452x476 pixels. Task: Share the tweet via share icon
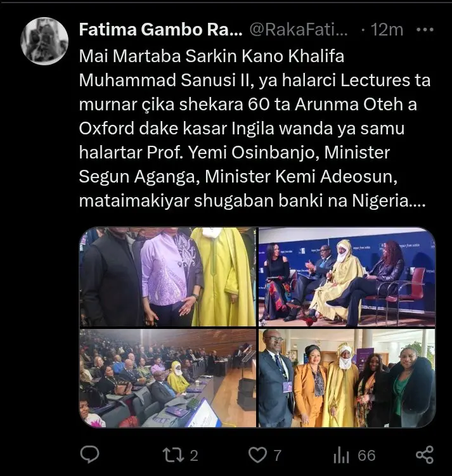pos(424,454)
